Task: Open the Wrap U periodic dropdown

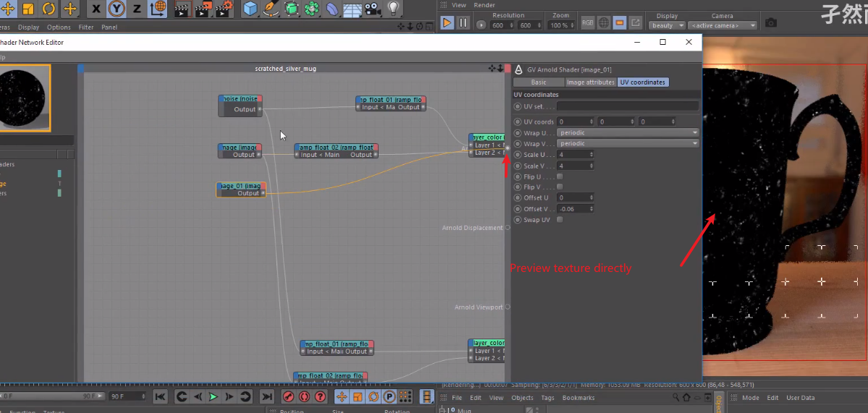Action: click(x=628, y=133)
